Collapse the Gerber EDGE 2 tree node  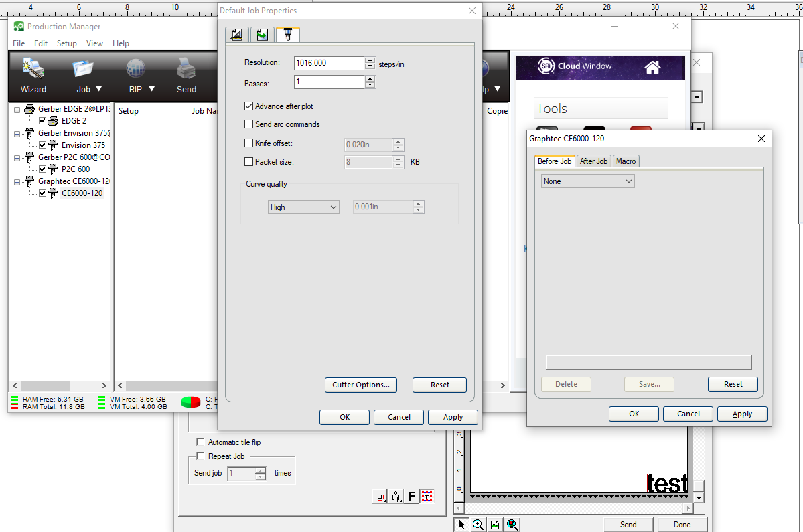17,110
